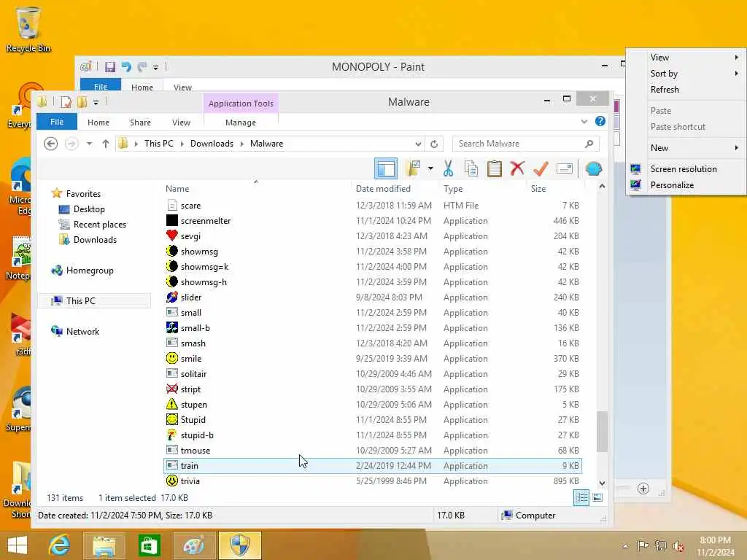This screenshot has height=560, width=747.
Task: Click the muted volume tray icon
Action: coord(678,546)
